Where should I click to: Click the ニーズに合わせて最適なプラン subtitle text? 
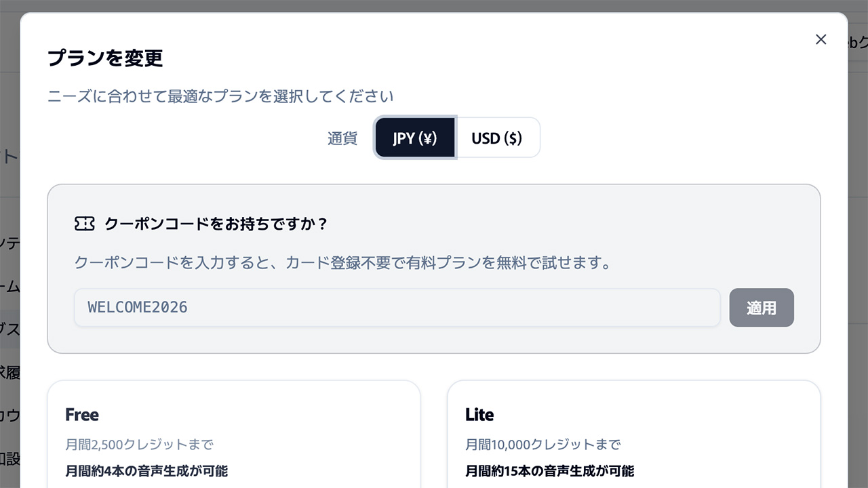tap(220, 96)
